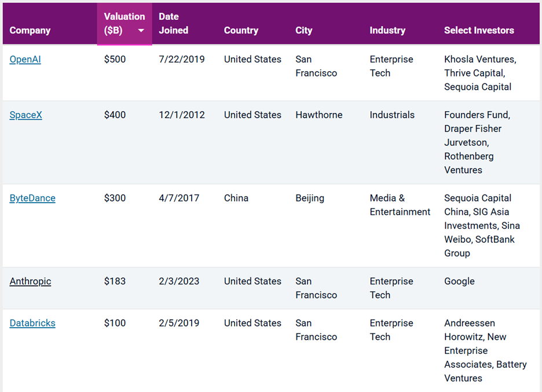Screen dimensions: 542x392
Task: Sort table by Date Joined header
Action: pyautogui.click(x=173, y=24)
